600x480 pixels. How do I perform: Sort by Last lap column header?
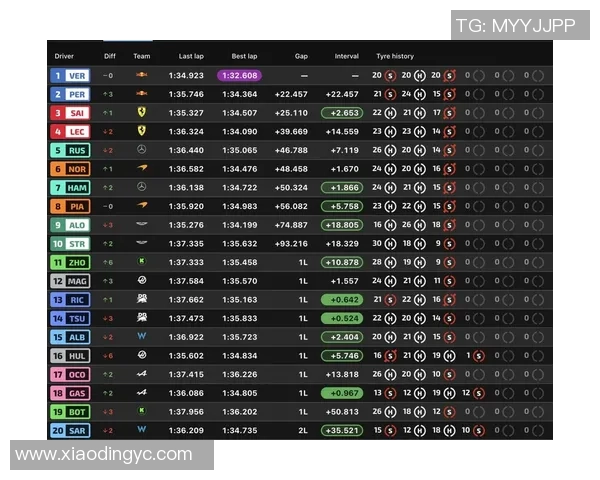191,56
